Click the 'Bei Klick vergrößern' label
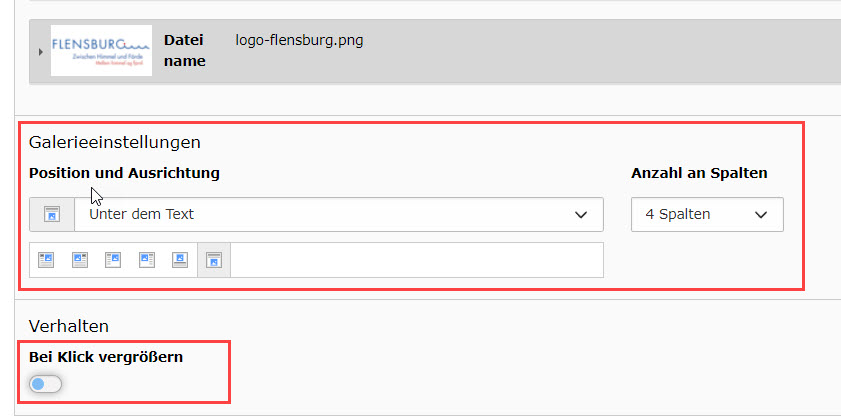 [106, 356]
